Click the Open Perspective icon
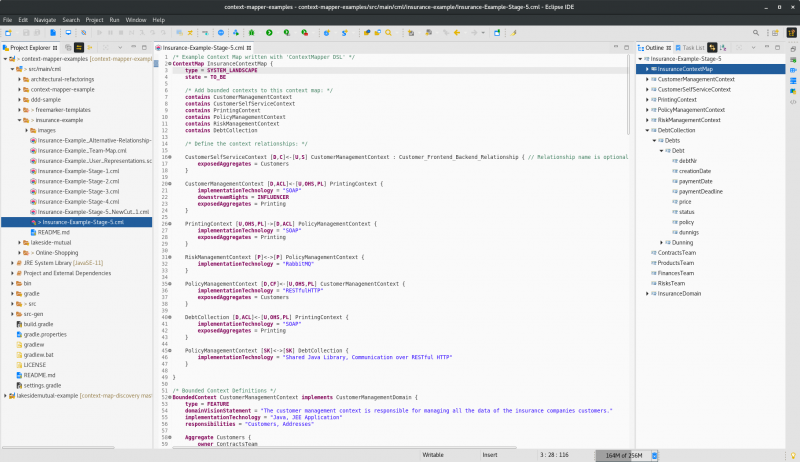Image resolution: width=800 pixels, height=462 pixels. tap(775, 33)
